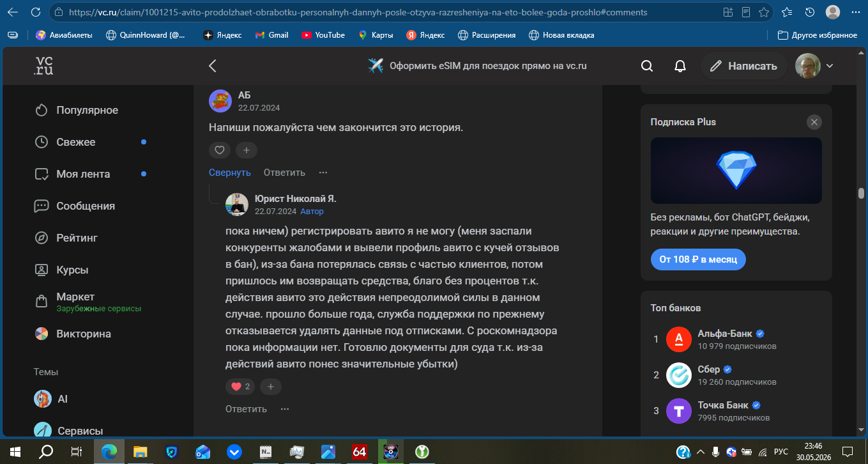Screen dimensions: 868x464
Task: Switch РУС keyboard language indicator
Action: 780,452
